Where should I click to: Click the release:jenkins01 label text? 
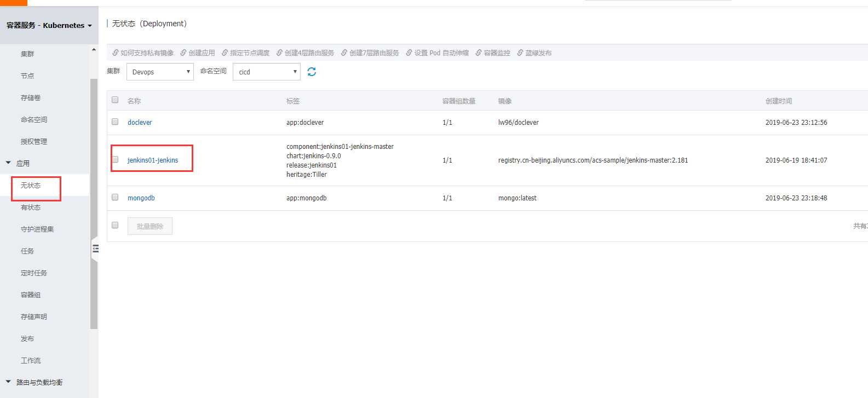tap(312, 165)
